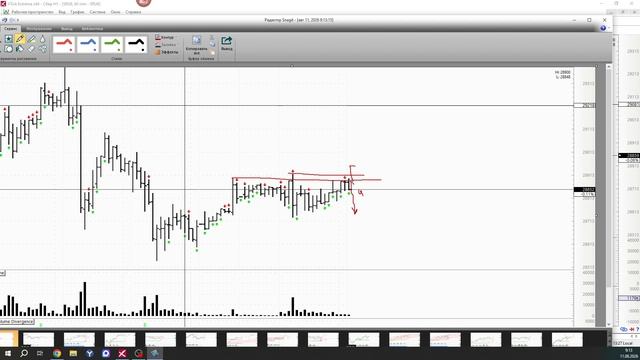Switch to the third Snagit ribbon tab
The image size is (640, 360).
pyautogui.click(x=67, y=29)
